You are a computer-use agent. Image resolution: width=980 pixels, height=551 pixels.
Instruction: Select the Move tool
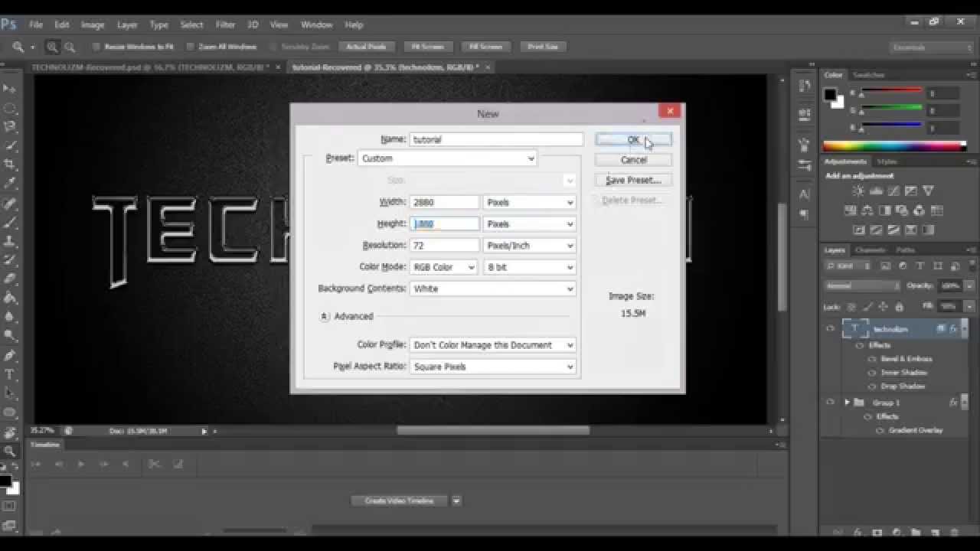[10, 89]
